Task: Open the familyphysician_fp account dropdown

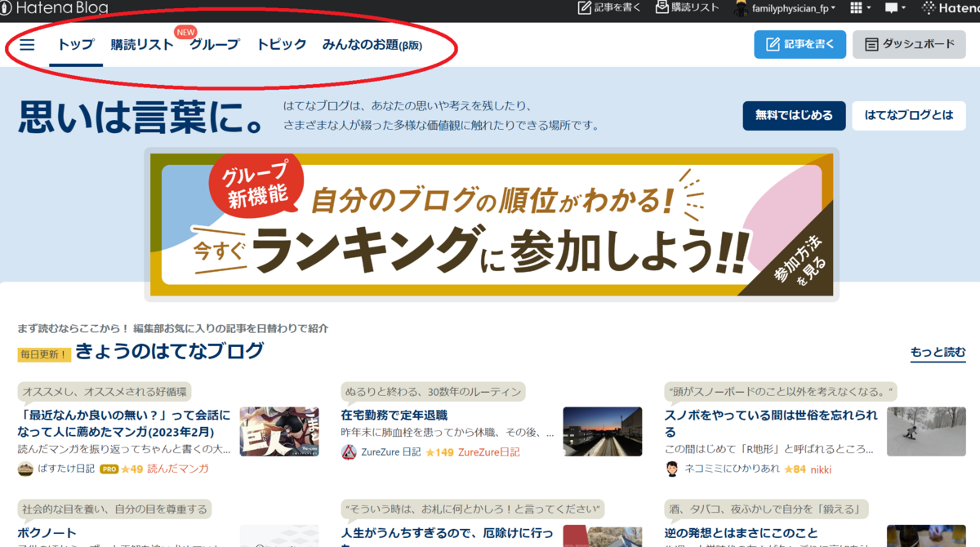Action: click(794, 8)
